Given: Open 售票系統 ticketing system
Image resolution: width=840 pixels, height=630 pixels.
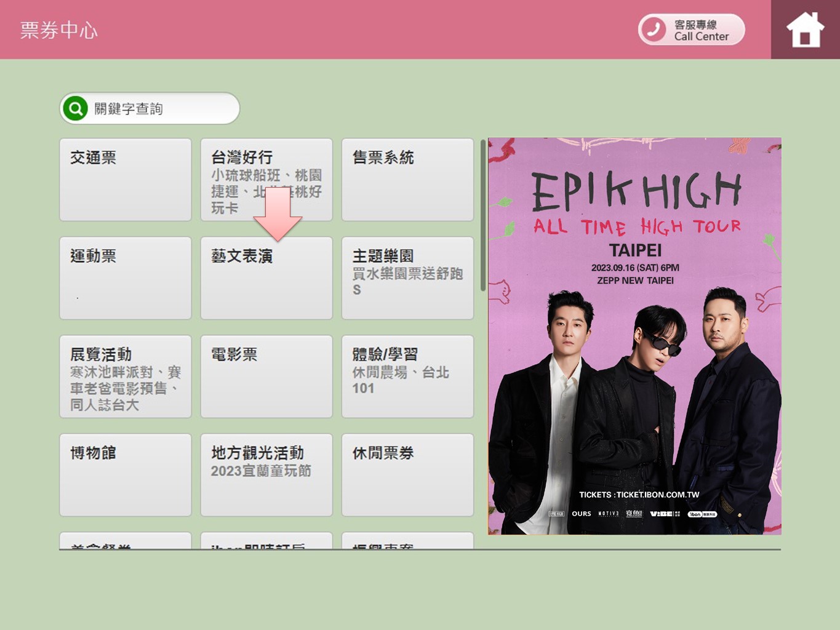Looking at the screenshot, I should (x=407, y=180).
